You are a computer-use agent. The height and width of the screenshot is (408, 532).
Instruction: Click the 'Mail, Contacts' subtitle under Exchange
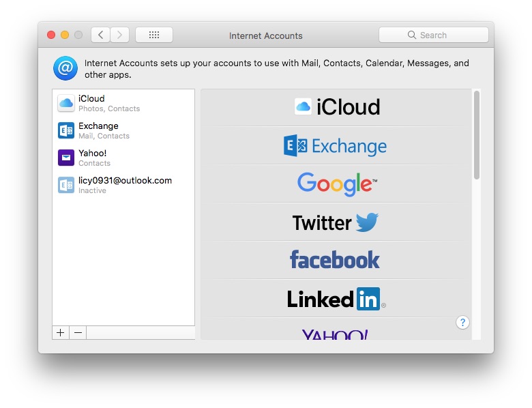tap(104, 136)
